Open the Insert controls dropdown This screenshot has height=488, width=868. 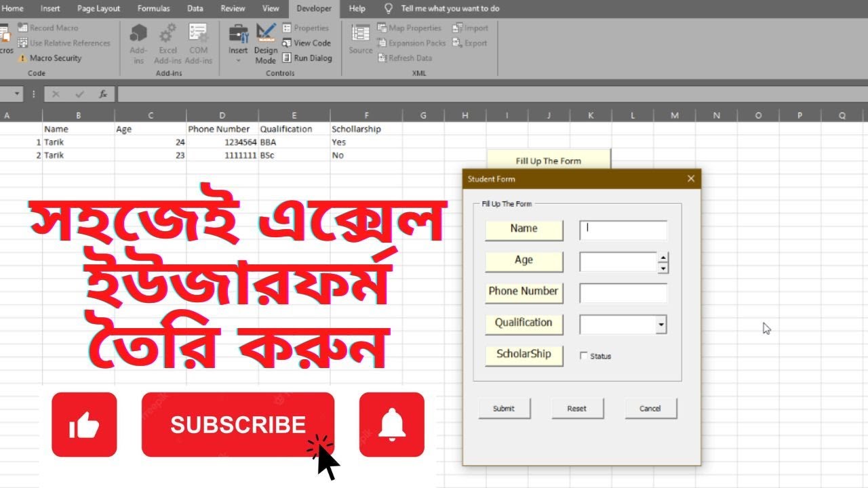click(x=238, y=43)
